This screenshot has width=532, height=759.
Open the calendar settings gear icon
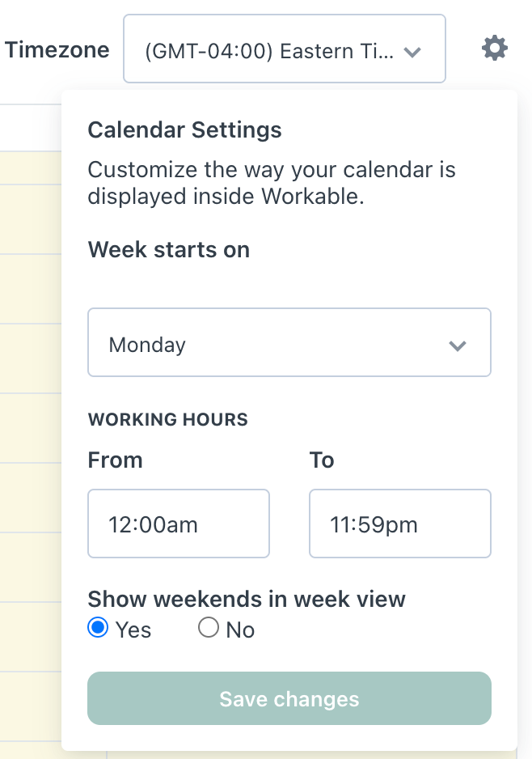click(x=494, y=48)
